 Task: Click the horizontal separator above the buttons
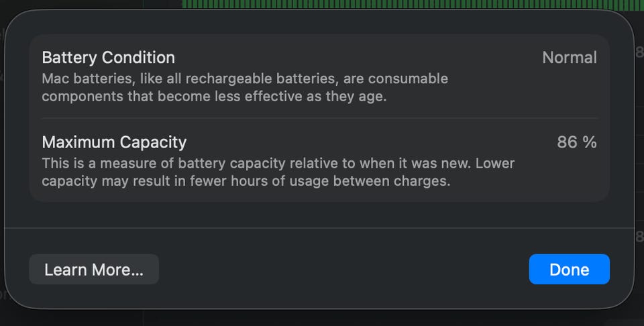(319, 227)
